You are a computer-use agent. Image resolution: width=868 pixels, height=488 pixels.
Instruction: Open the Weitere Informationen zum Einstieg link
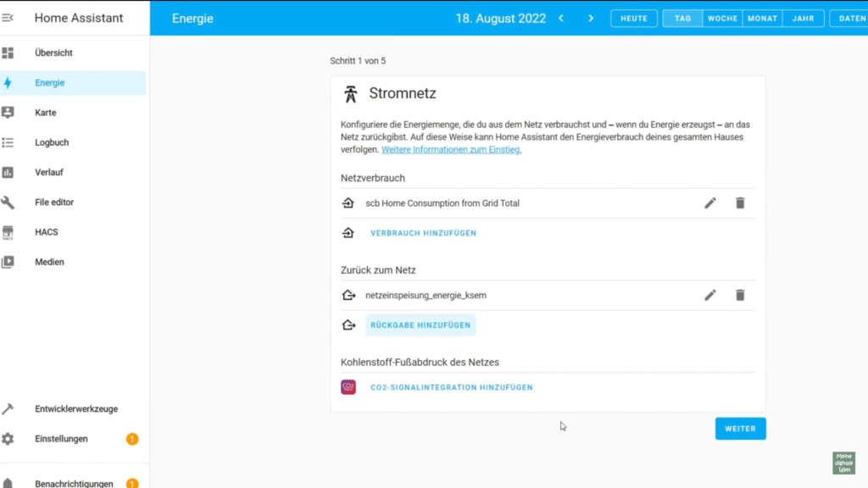(x=451, y=150)
